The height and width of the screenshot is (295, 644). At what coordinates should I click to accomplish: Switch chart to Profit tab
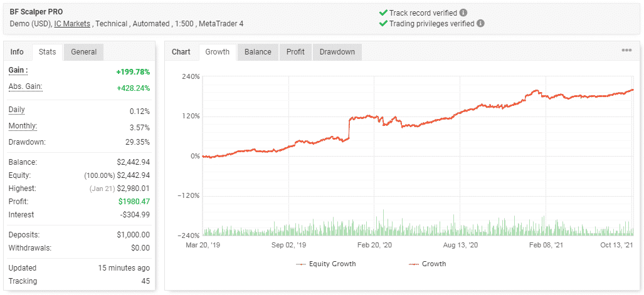pos(295,52)
